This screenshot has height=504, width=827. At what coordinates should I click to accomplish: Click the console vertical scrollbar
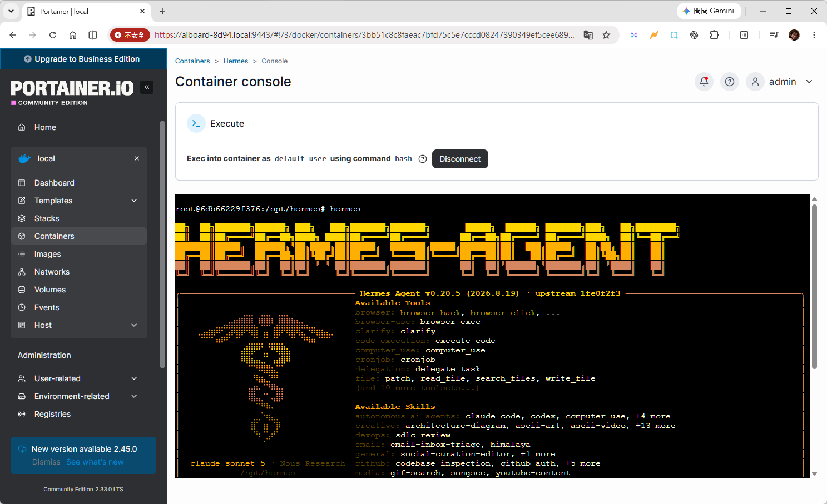click(814, 286)
